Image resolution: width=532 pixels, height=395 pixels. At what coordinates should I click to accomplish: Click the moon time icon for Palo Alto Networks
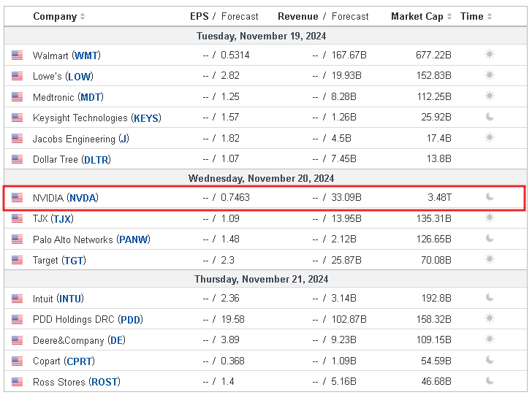[x=490, y=239]
